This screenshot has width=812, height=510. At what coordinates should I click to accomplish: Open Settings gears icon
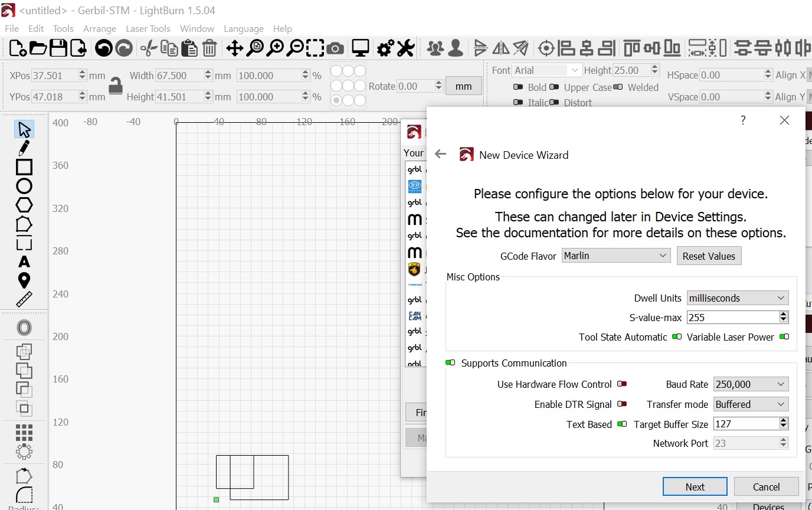[x=386, y=48]
